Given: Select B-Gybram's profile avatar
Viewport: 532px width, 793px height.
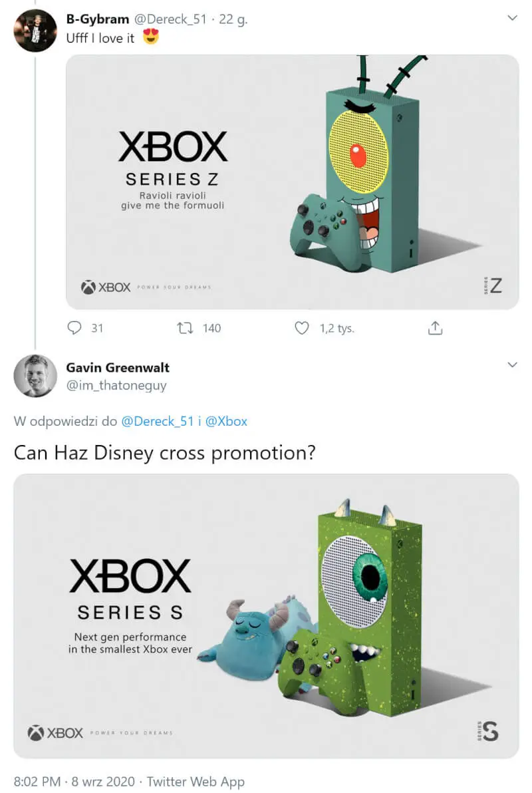Looking at the screenshot, I should click(x=35, y=31).
